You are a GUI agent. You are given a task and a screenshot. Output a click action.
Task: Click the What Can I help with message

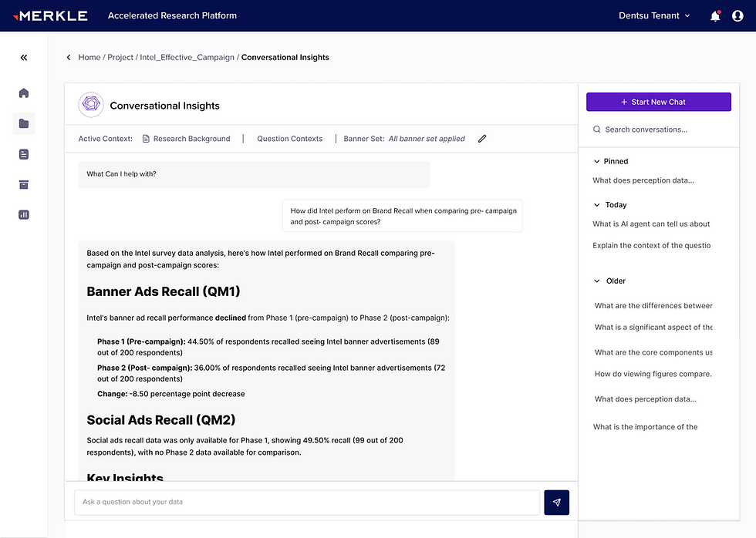(254, 174)
